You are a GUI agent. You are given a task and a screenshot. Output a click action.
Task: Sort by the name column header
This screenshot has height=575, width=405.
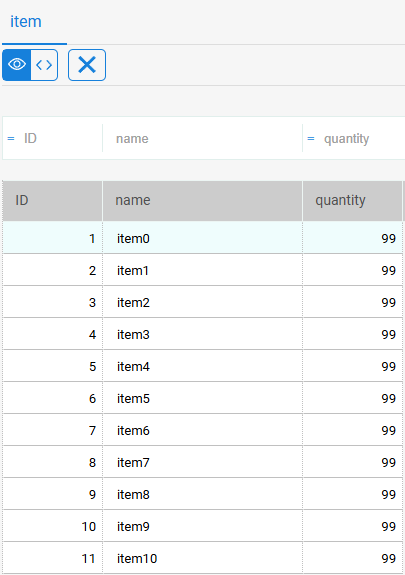(x=202, y=201)
